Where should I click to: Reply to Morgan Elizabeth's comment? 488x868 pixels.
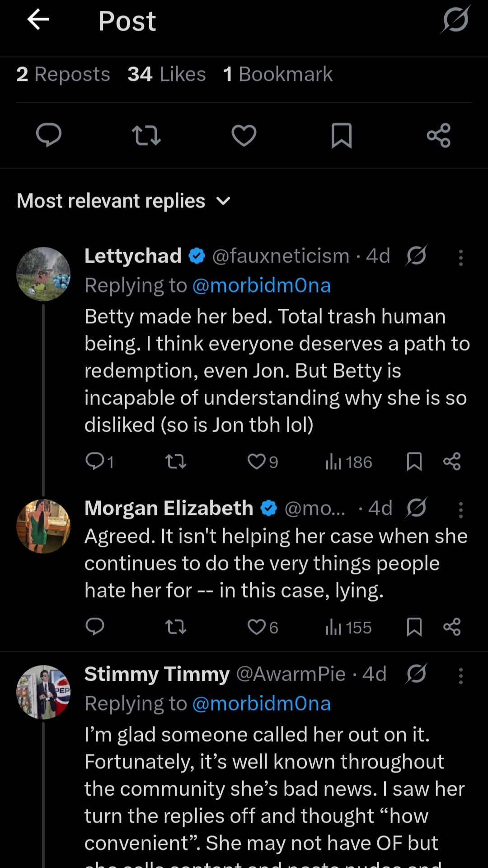click(x=95, y=627)
